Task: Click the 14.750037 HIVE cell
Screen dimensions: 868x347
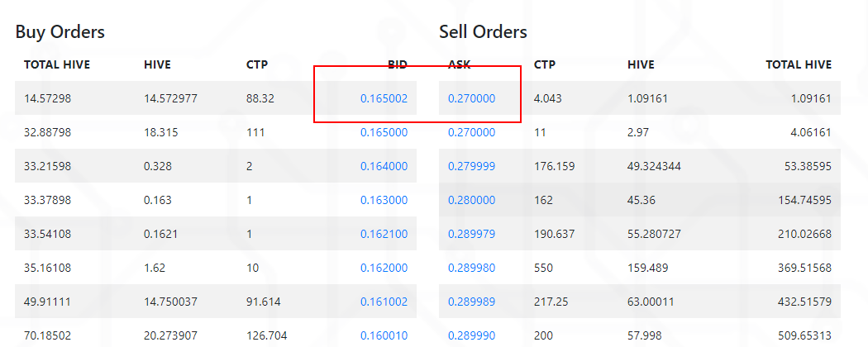Action: [170, 302]
